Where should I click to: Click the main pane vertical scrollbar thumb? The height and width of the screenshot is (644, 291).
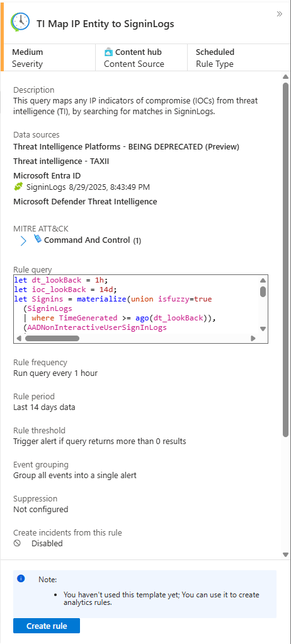tap(286, 260)
